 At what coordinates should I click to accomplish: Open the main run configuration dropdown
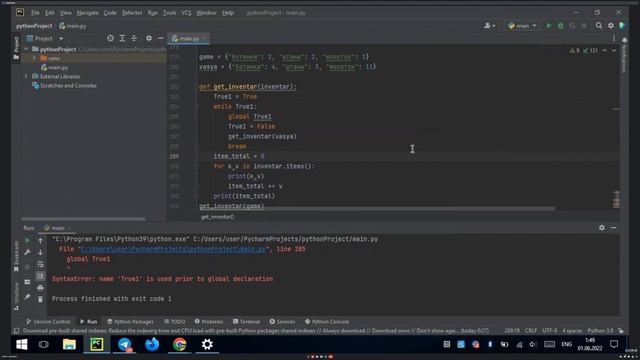click(x=522, y=26)
